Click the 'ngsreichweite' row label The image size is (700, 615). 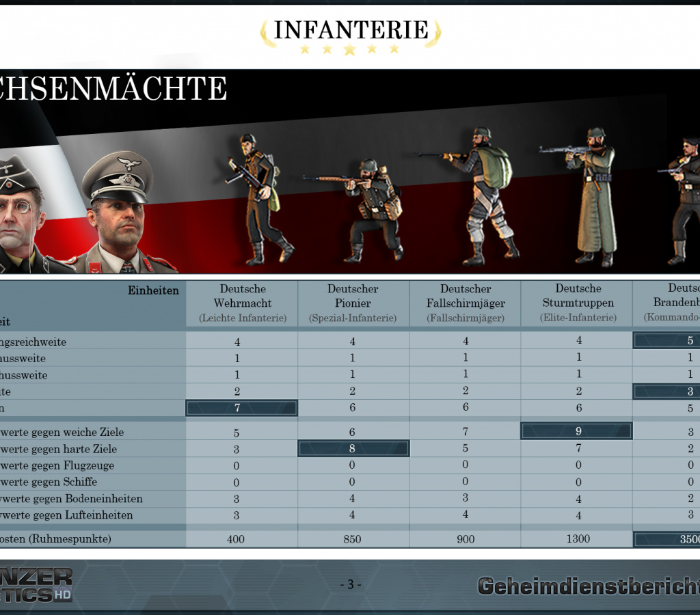click(33, 342)
